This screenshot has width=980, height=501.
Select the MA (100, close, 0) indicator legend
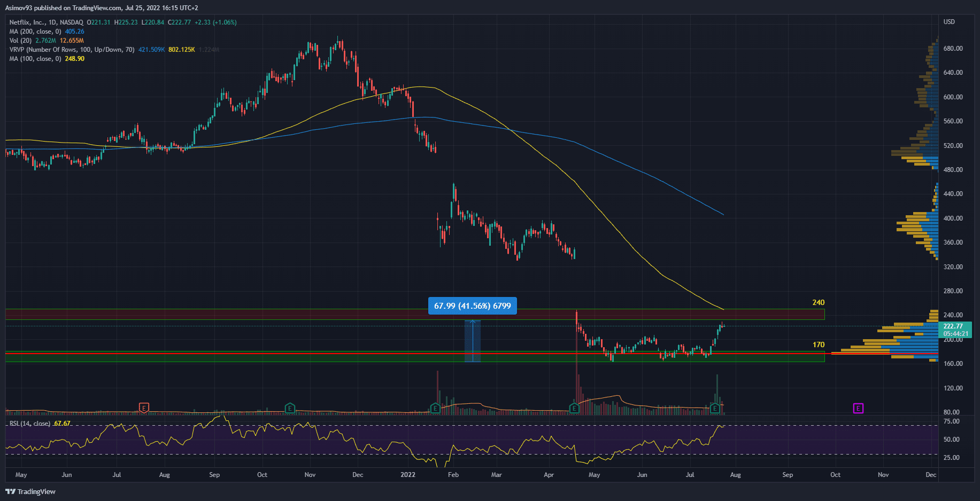point(35,59)
